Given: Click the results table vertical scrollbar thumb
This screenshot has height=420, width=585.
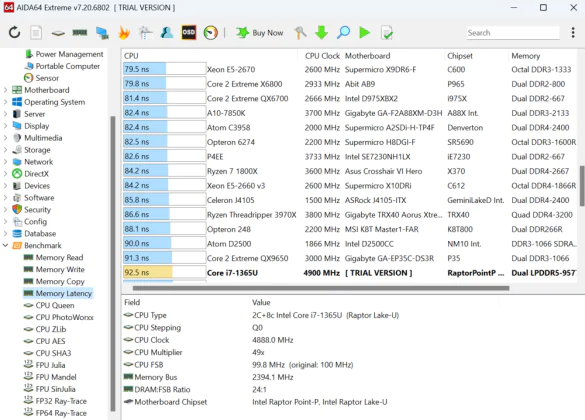Looking at the screenshot, I should pyautogui.click(x=582, y=186).
